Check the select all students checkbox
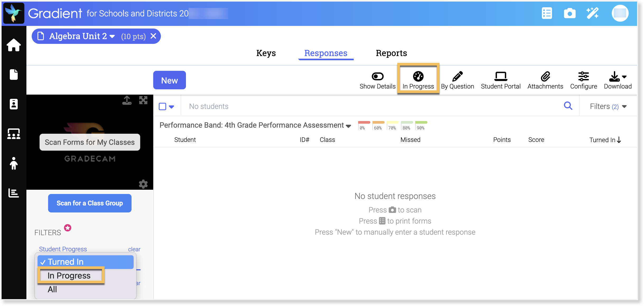Screen dimensions: 644x306 pos(162,106)
